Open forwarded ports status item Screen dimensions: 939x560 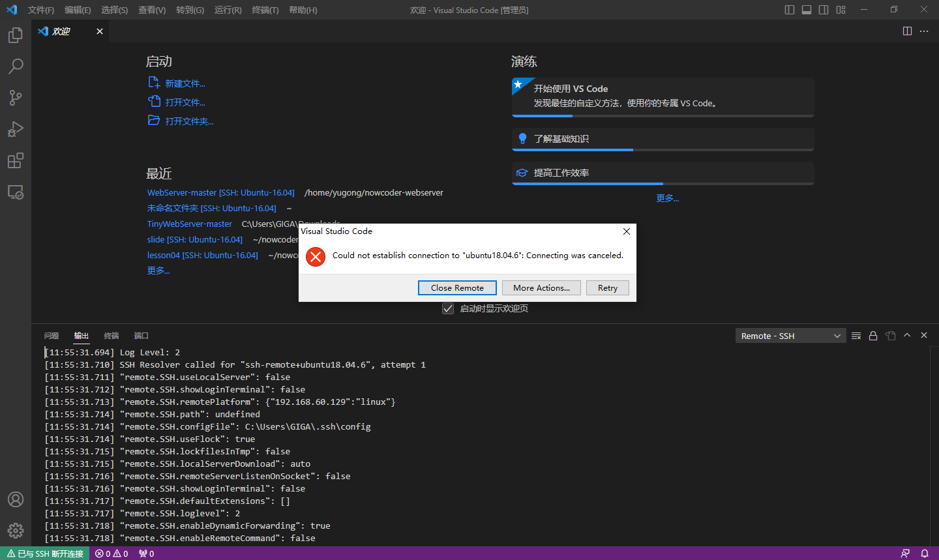tap(146, 553)
